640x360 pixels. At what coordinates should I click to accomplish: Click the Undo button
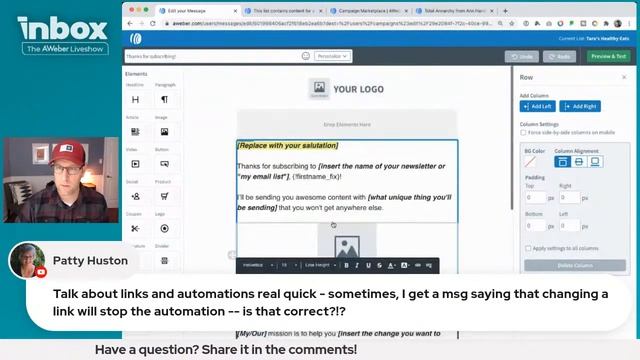[522, 56]
